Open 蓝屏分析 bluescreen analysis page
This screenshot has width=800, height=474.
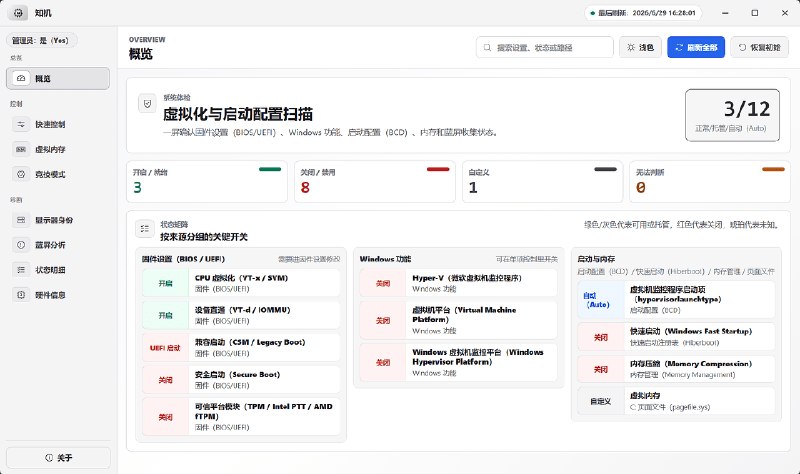tap(58, 245)
